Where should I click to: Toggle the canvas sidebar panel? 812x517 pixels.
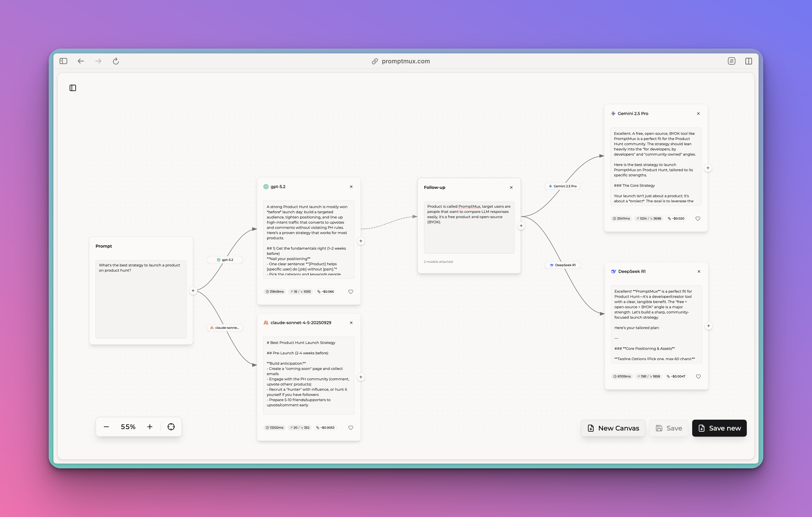pos(73,88)
